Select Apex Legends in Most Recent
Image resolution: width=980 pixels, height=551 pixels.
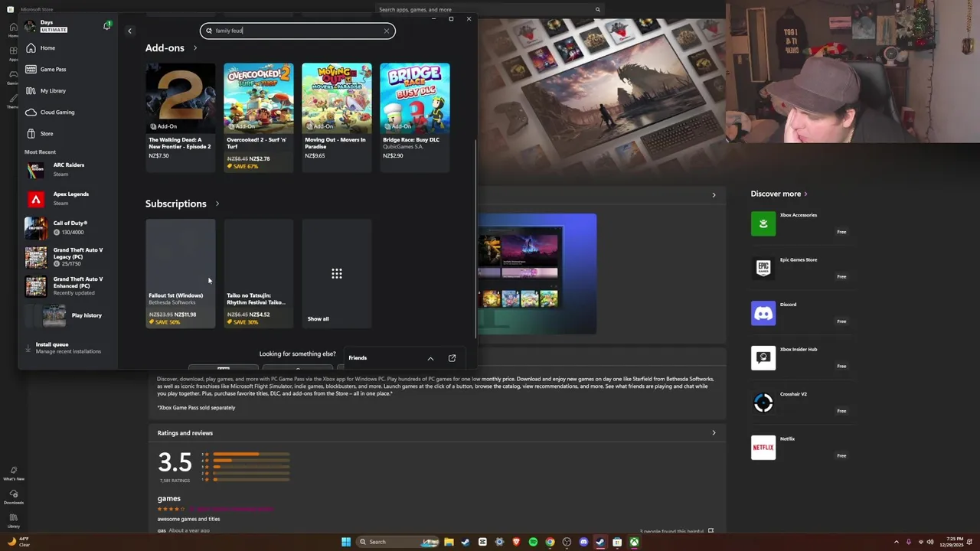pyautogui.click(x=67, y=198)
